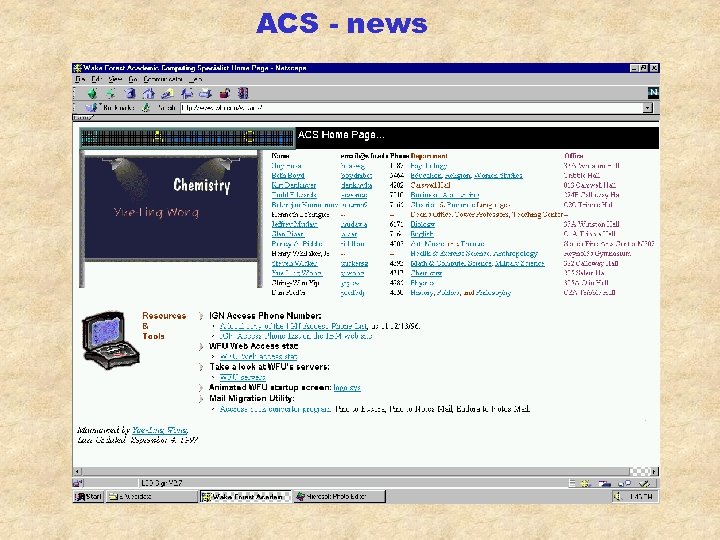Click the Security padlock toolbar icon
The image size is (720, 540).
(x=224, y=94)
